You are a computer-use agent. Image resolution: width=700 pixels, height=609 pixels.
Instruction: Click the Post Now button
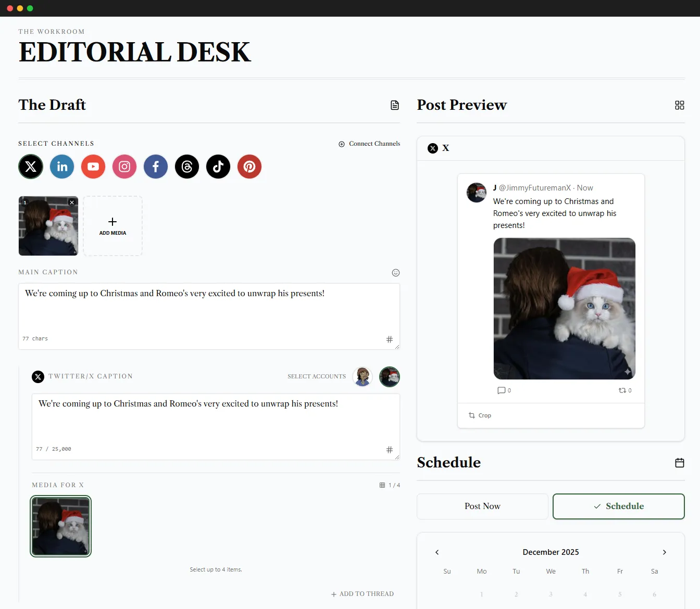coord(482,506)
